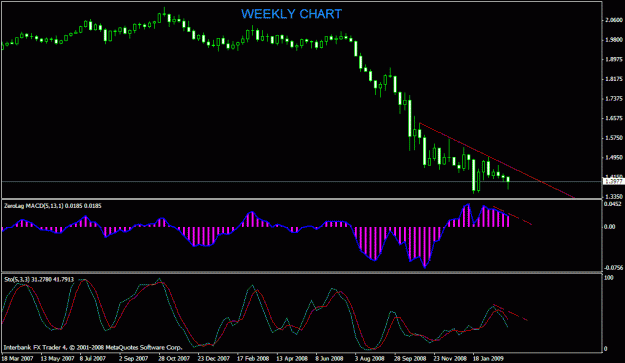Select the dashed red trendline on MACD panel

tap(513, 216)
